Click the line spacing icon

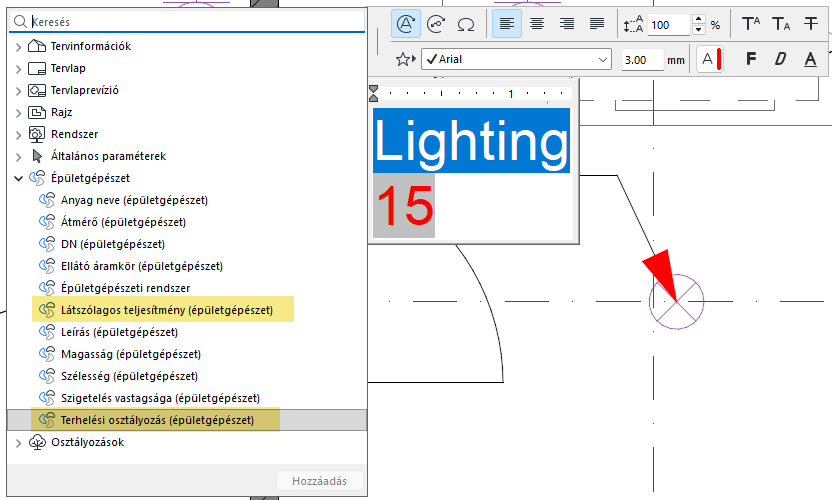(634, 25)
